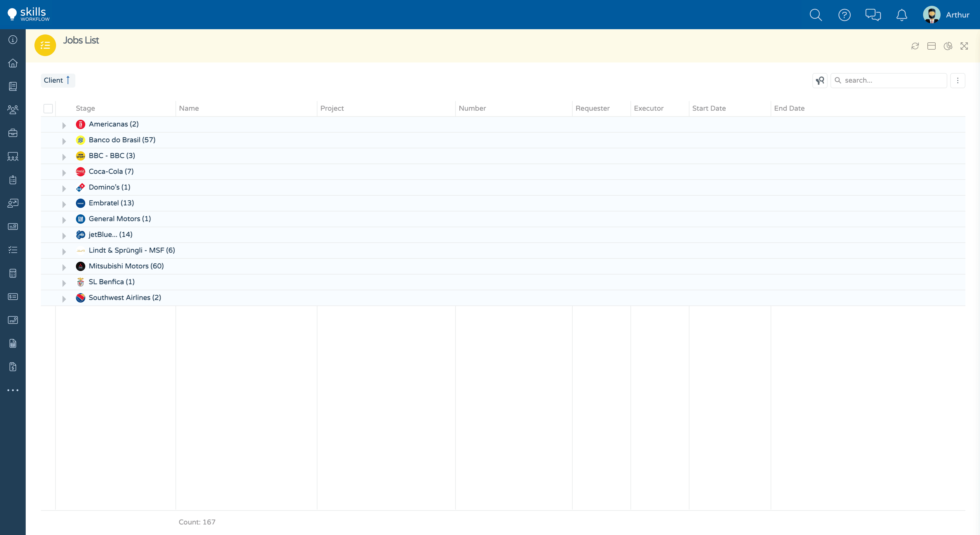The height and width of the screenshot is (535, 980).
Task: Expand the Banco do Brasil group
Action: point(64,141)
